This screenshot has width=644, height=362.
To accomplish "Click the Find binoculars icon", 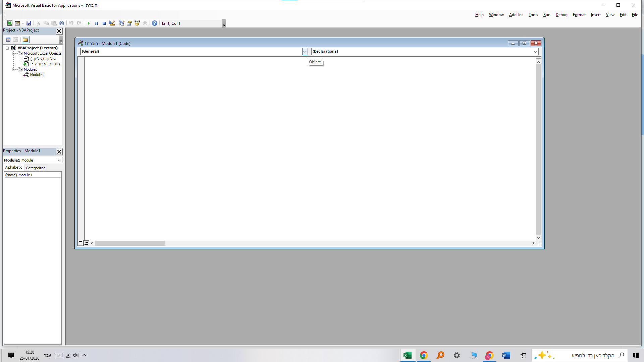I will tap(61, 23).
